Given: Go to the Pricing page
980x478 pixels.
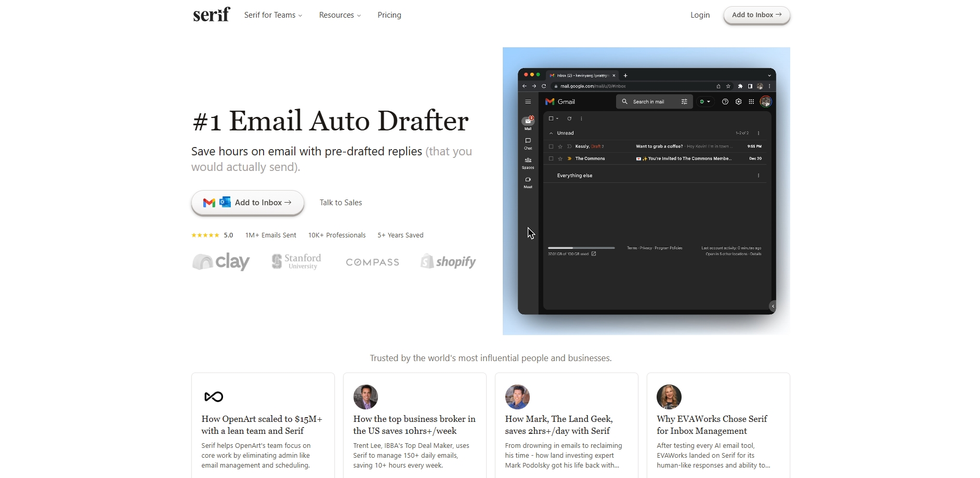Looking at the screenshot, I should 389,15.
